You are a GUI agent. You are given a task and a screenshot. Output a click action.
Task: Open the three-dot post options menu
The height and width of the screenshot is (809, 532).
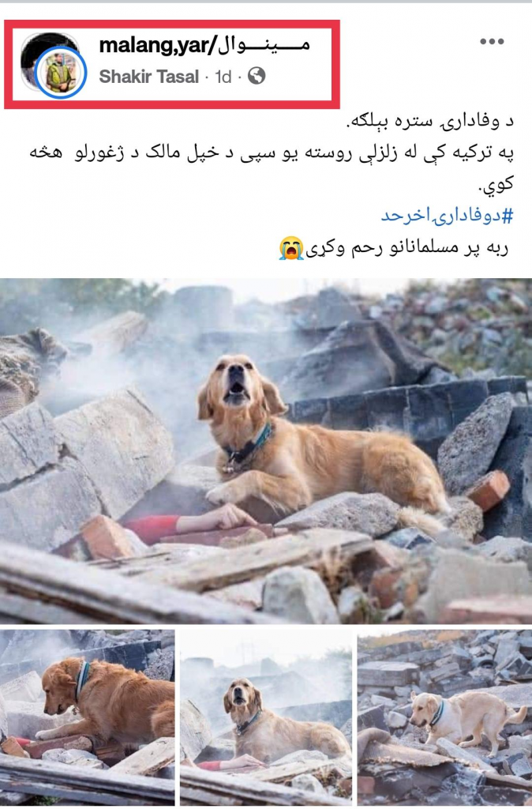(492, 42)
